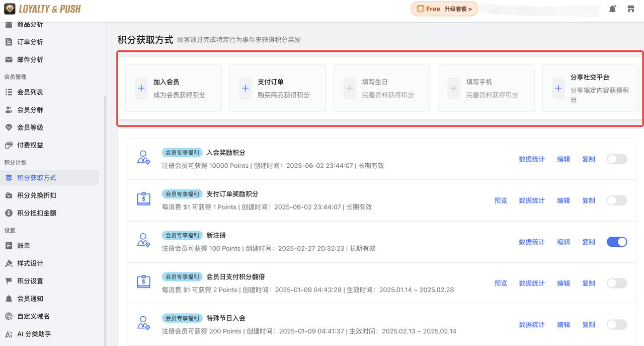This screenshot has height=346, width=644.
Task: Disable the 新注册 toggle switch
Action: pyautogui.click(x=617, y=242)
